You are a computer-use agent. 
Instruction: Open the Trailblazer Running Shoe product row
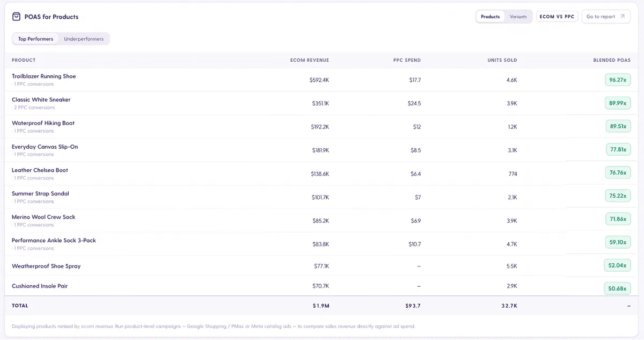(x=321, y=80)
